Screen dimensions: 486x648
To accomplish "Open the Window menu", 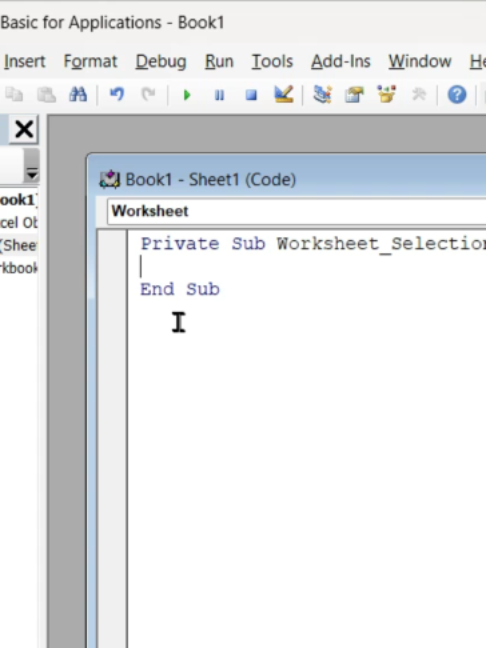I will (419, 62).
